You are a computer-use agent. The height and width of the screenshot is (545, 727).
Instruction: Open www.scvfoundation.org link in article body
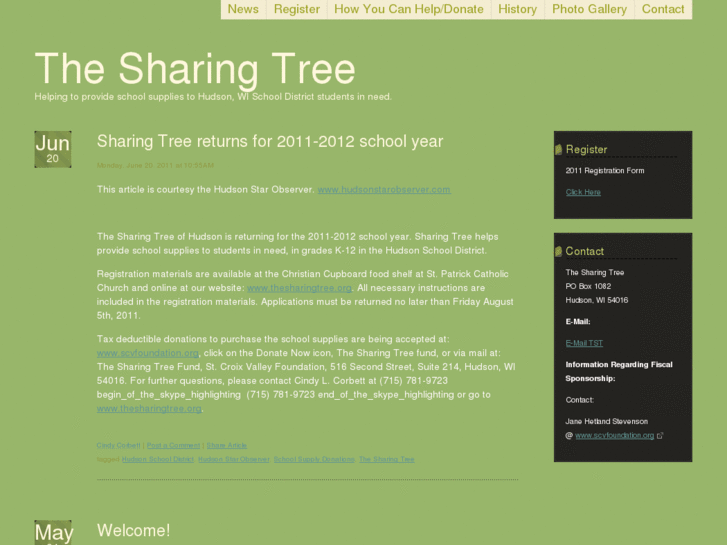148,353
